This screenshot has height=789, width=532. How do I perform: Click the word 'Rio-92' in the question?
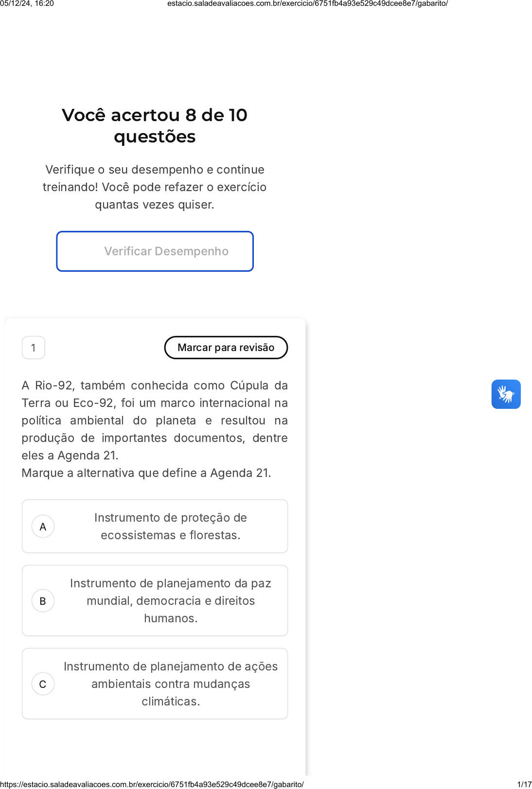(54, 386)
